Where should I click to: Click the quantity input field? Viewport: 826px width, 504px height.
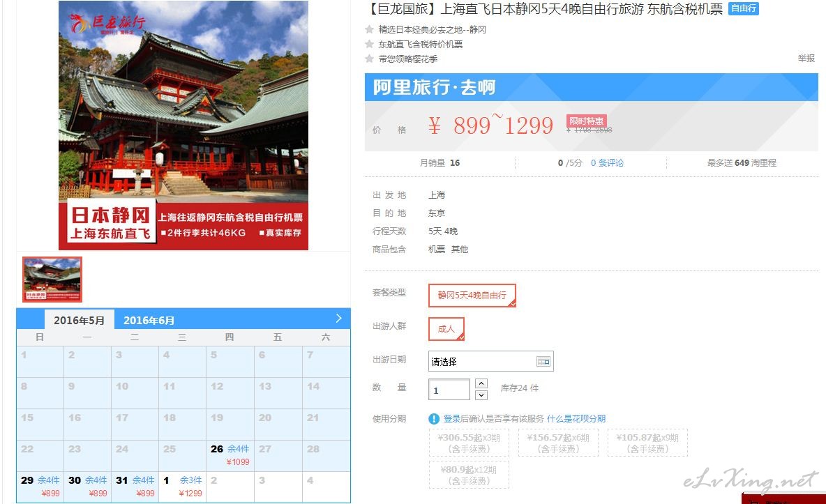click(449, 390)
